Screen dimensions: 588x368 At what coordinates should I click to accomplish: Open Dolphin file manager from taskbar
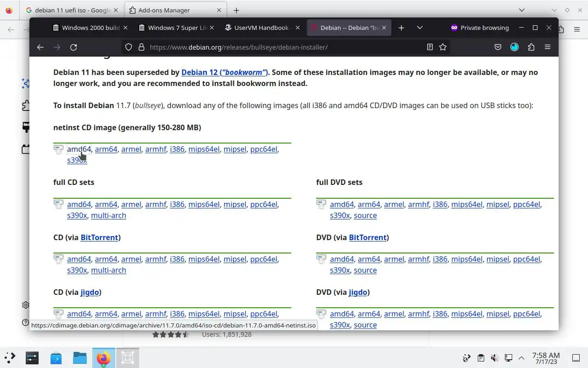click(80, 357)
